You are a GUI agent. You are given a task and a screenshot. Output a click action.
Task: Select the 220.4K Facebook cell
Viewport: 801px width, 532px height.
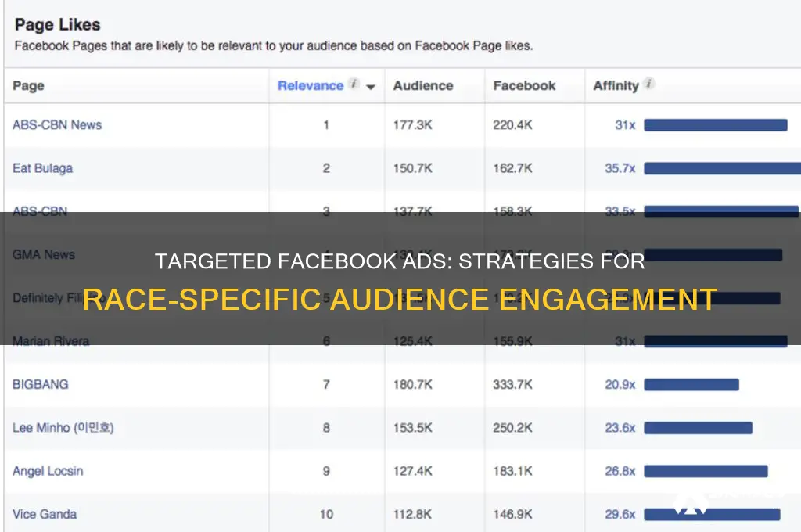(x=513, y=124)
